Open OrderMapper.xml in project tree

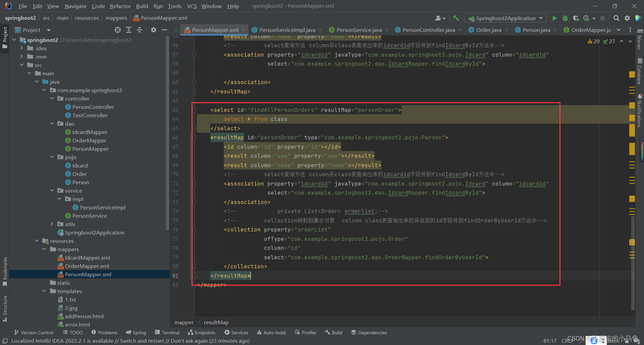tap(87, 266)
